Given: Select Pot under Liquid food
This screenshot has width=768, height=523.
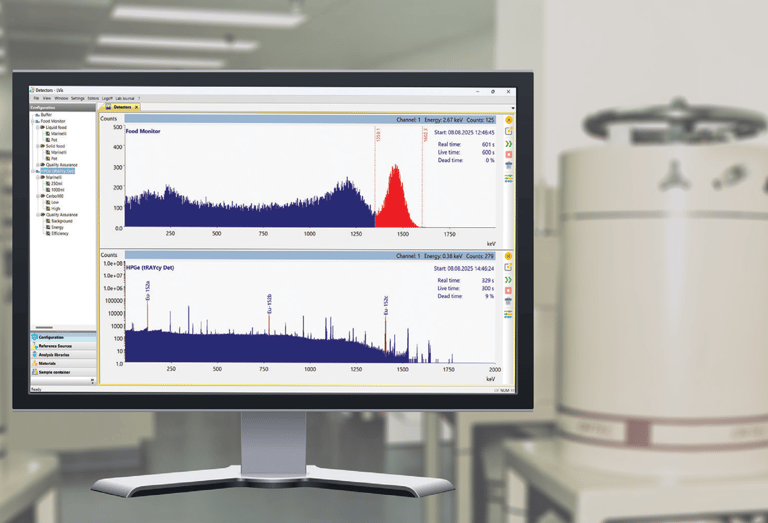Looking at the screenshot, I should (54, 140).
